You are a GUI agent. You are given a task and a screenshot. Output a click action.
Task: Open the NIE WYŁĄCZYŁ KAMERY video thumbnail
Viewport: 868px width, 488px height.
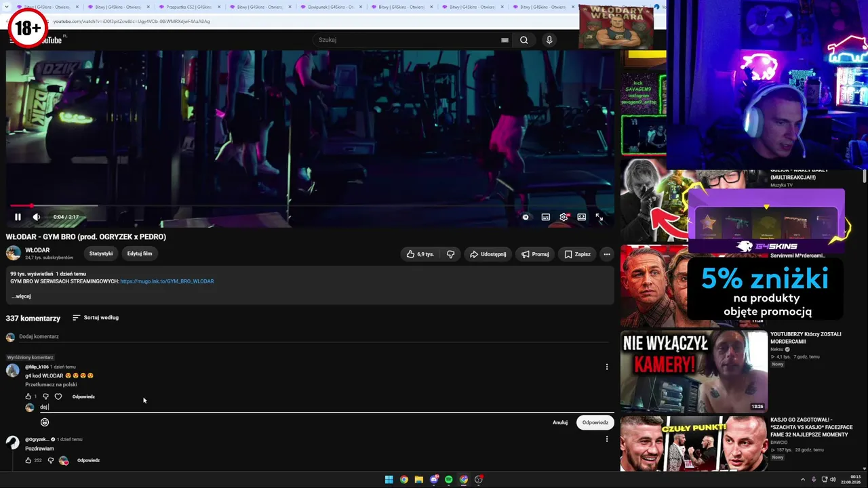coord(694,371)
